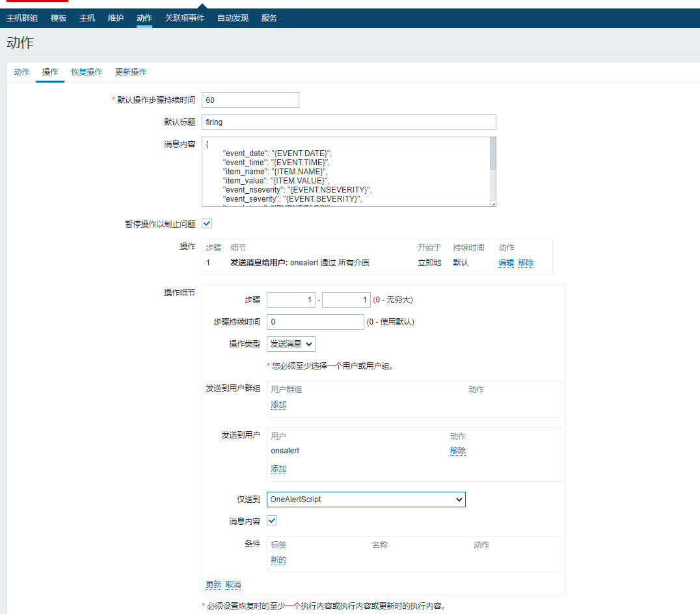Screen dimensions: 700x614
Task: Click 新的 to add a condition
Action: point(278,560)
